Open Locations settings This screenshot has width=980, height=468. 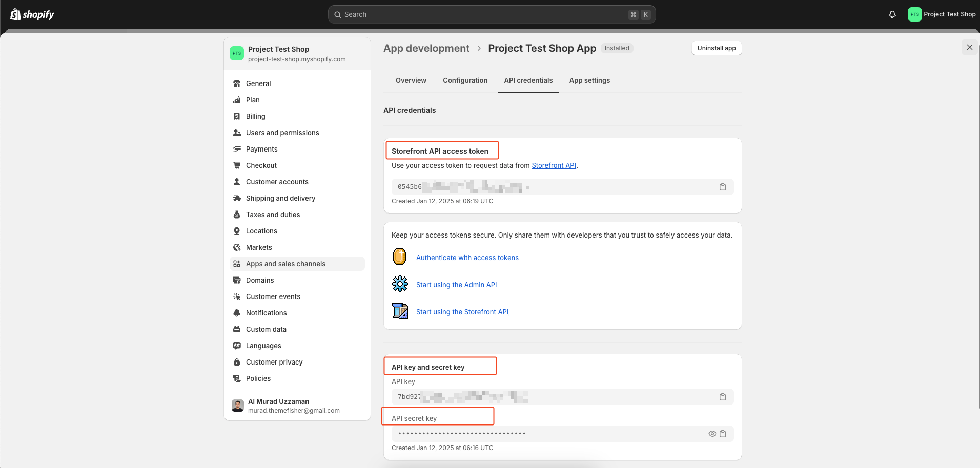tap(297, 231)
